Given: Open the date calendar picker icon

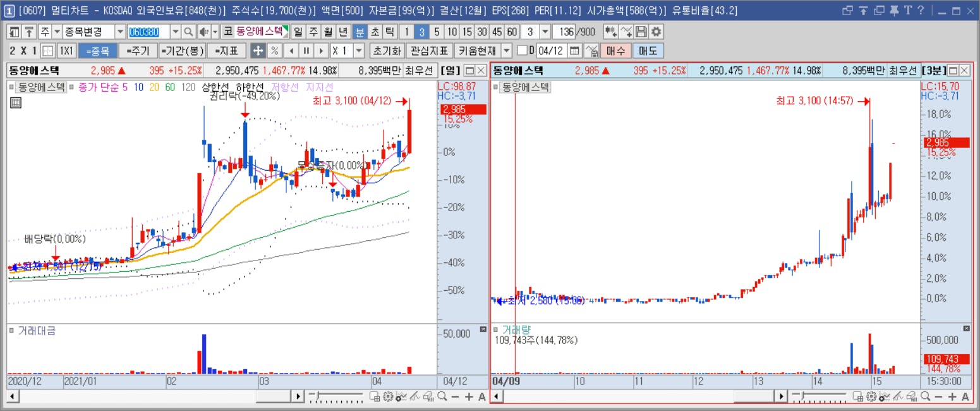Looking at the screenshot, I should click(574, 51).
